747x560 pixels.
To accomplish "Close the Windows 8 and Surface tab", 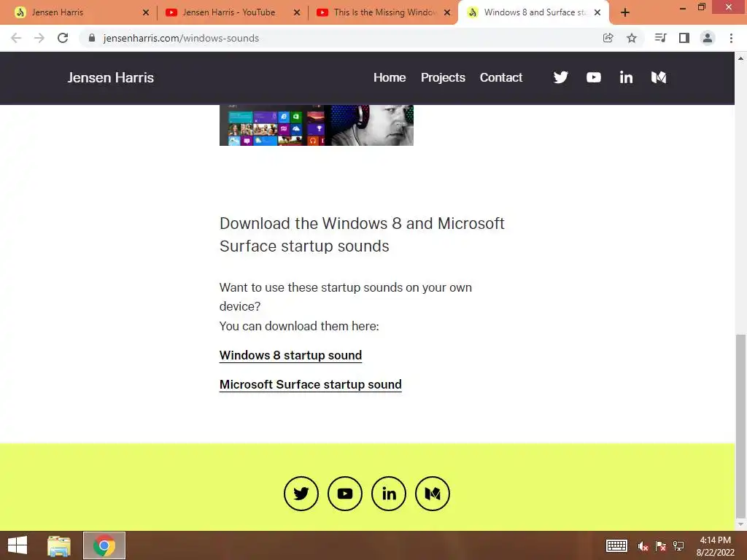I will point(597,12).
